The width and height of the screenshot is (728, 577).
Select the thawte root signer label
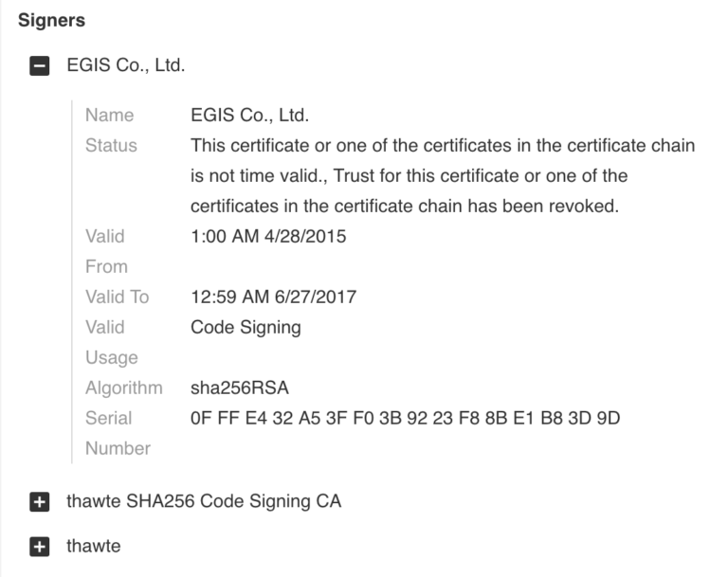(94, 546)
